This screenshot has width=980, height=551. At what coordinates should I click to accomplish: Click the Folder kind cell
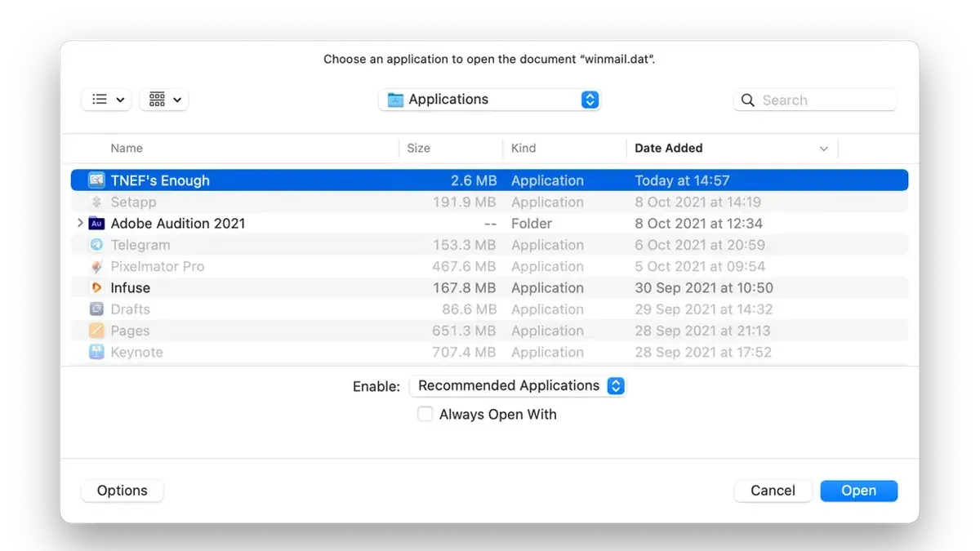(x=532, y=223)
